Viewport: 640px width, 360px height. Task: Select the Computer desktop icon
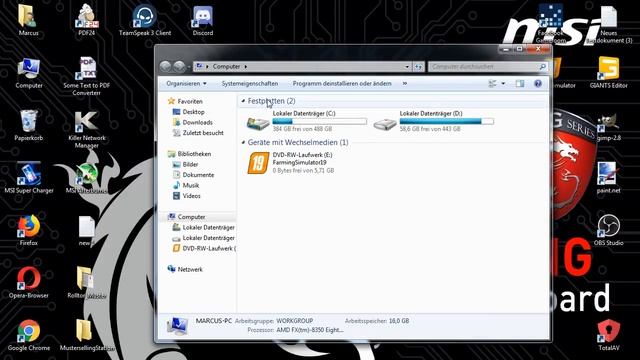29,73
